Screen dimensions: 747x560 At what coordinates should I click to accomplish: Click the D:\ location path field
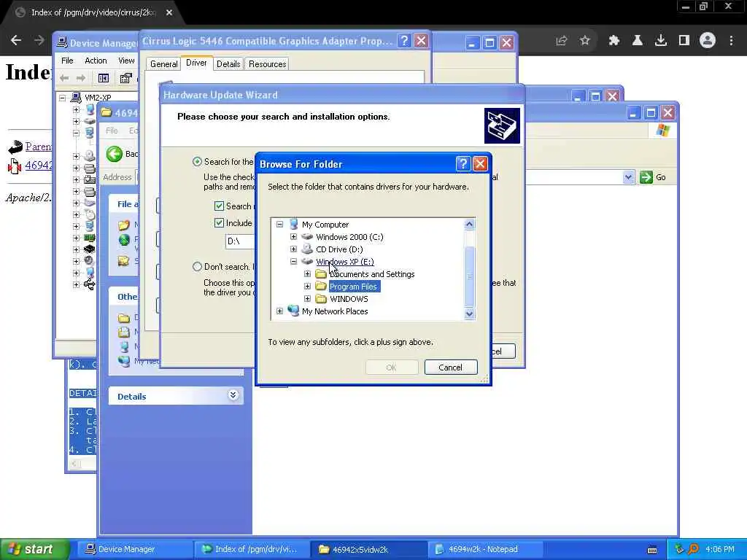pyautogui.click(x=241, y=241)
